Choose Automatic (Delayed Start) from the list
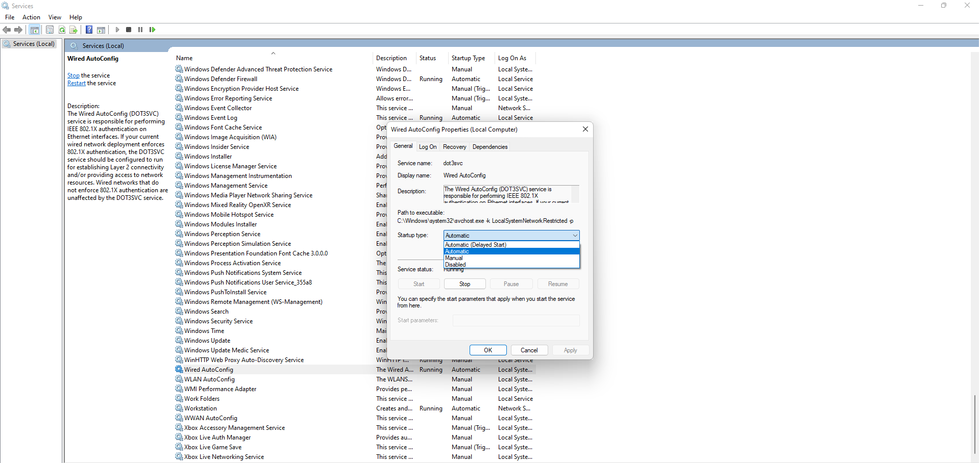The height and width of the screenshot is (463, 980). 475,245
